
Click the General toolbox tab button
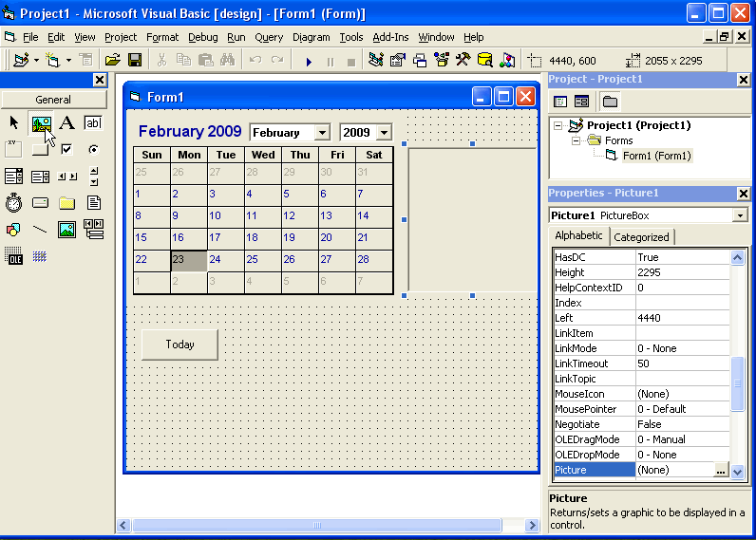[x=53, y=100]
